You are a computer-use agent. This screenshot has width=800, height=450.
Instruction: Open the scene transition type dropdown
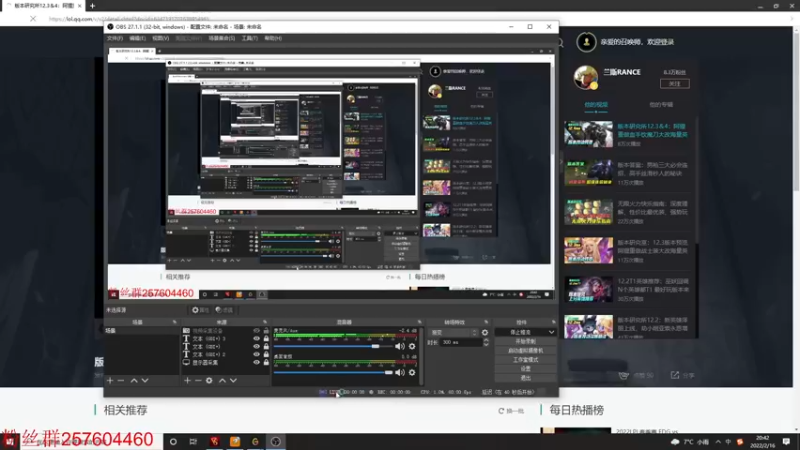(454, 333)
